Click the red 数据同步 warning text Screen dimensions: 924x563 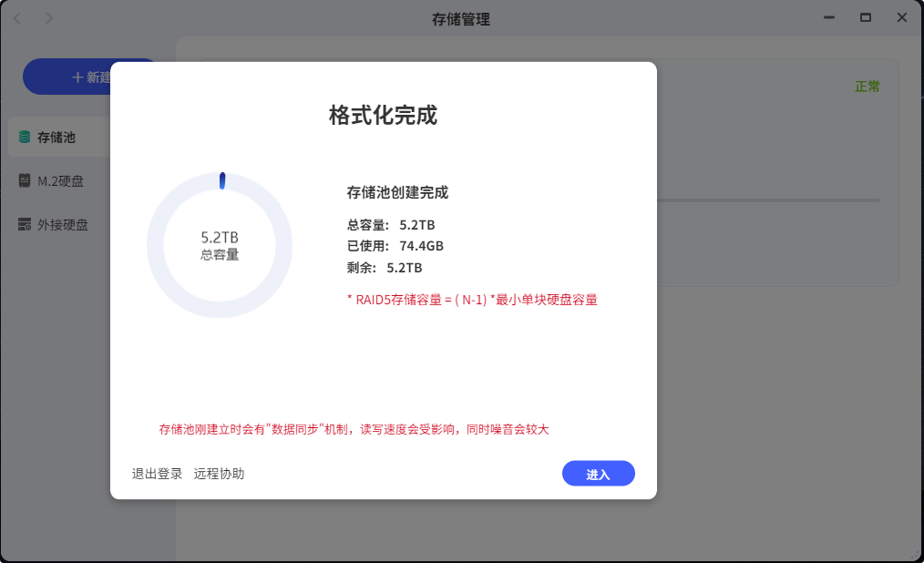pyautogui.click(x=354, y=429)
